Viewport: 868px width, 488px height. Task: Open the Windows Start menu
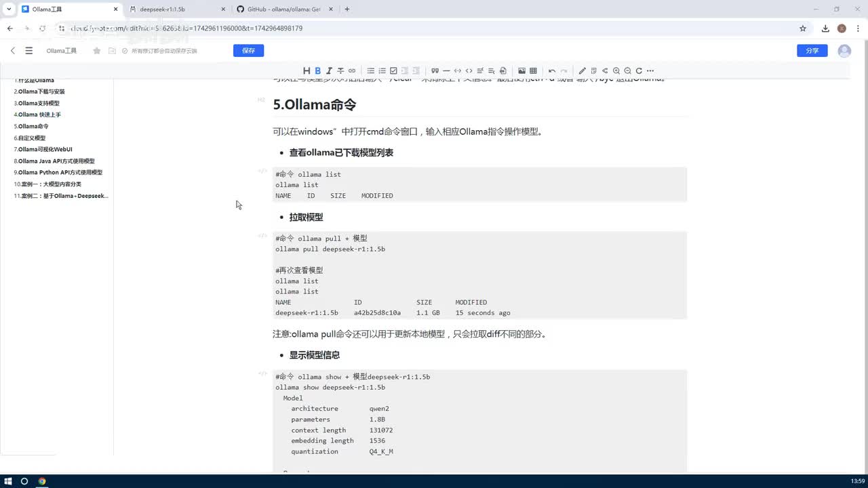7,481
